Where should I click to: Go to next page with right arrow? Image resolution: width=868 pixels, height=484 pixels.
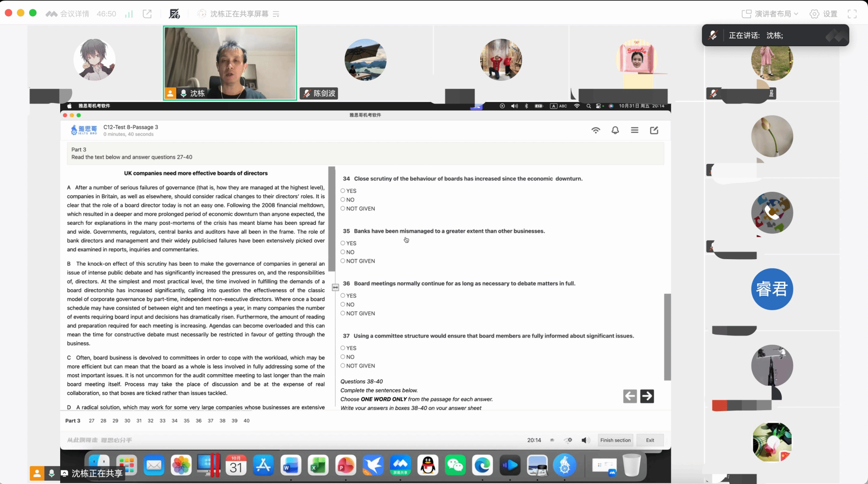point(647,396)
